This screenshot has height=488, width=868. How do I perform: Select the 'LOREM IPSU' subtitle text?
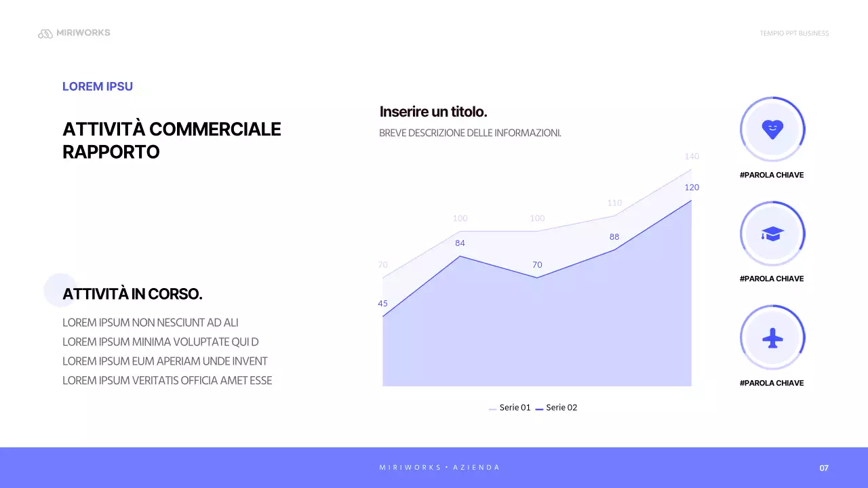pos(98,87)
